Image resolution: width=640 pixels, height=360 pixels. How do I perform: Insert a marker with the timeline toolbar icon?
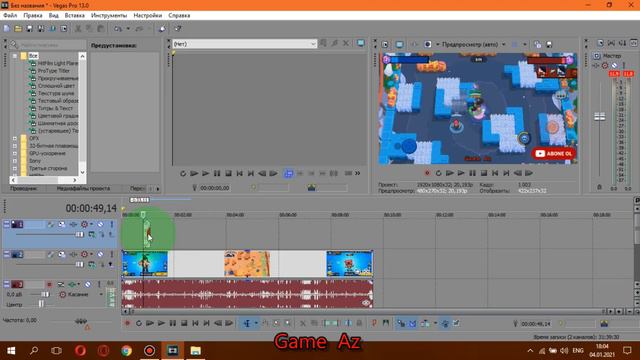374,323
